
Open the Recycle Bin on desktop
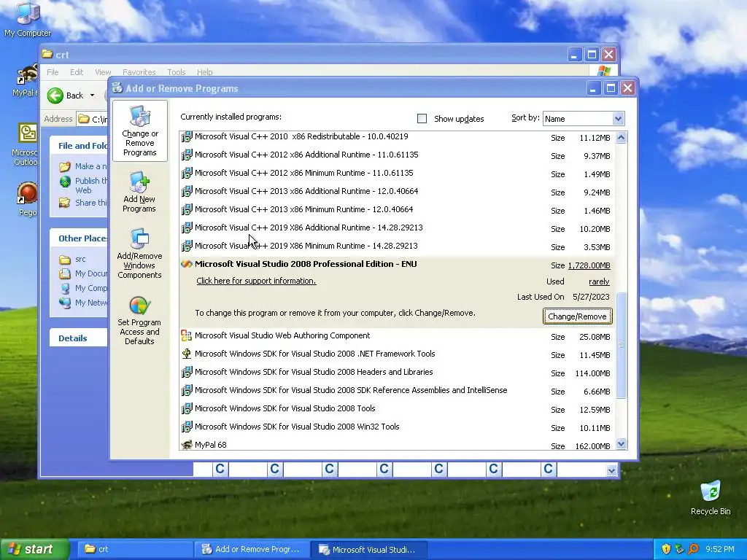711,497
